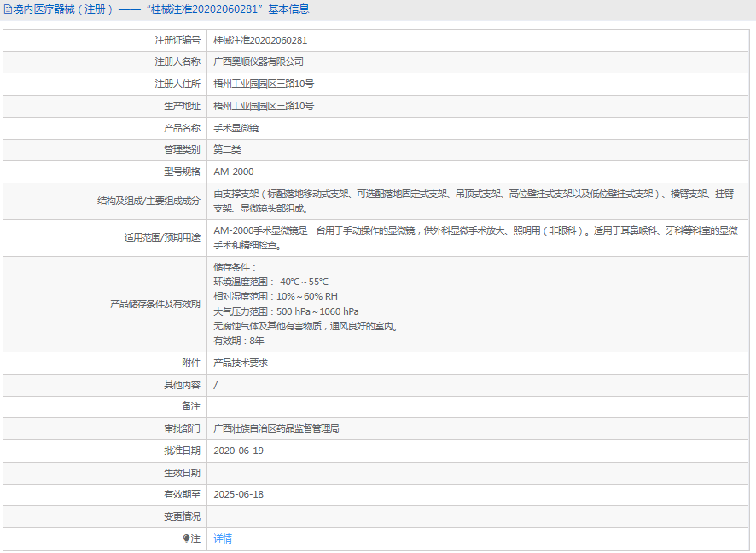Click the 注册人名称 label
This screenshot has width=756, height=553.
coord(177,61)
